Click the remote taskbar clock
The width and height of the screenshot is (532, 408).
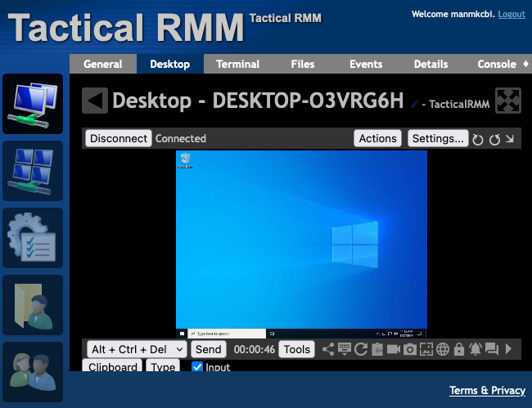pyautogui.click(x=406, y=334)
